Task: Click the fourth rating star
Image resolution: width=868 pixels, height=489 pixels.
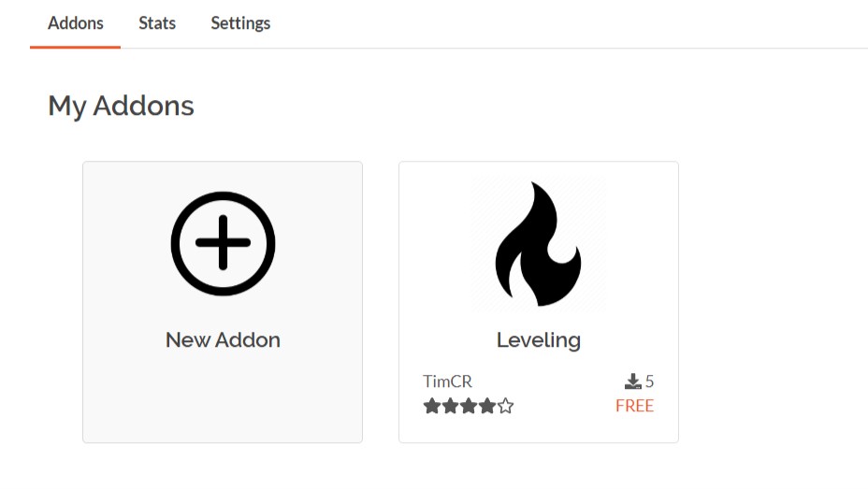Action: (x=487, y=407)
